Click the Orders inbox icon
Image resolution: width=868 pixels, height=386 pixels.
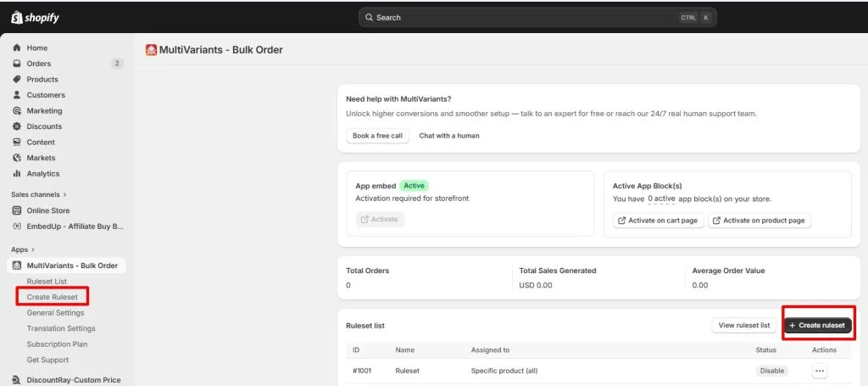point(17,64)
